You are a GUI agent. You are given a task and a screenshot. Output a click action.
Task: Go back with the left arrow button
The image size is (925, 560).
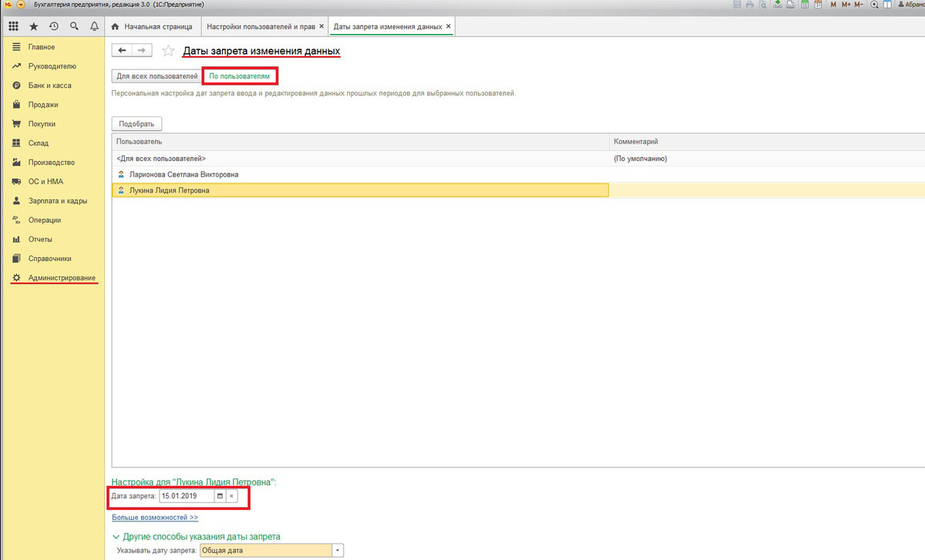(x=122, y=51)
